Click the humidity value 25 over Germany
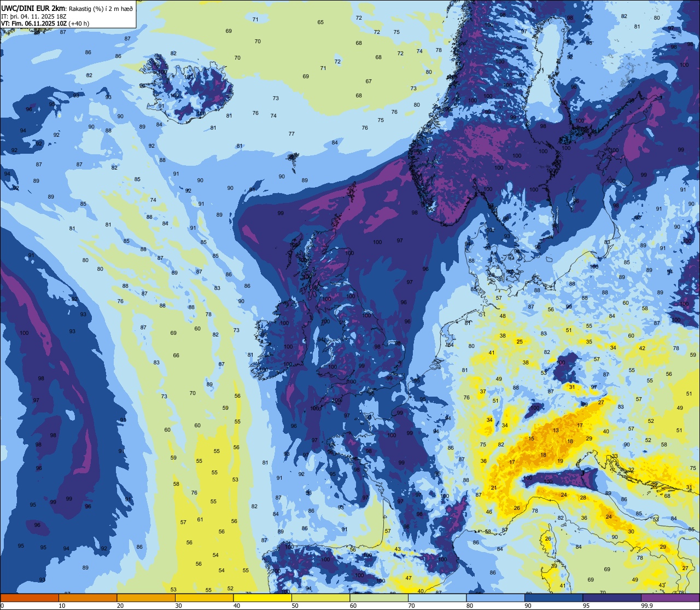This screenshot has height=610, width=700. tap(520, 342)
